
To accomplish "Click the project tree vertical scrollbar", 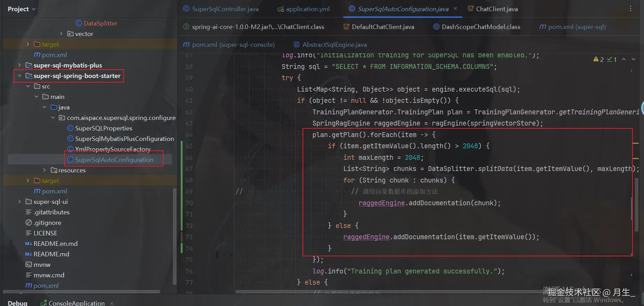I will [x=174, y=236].
